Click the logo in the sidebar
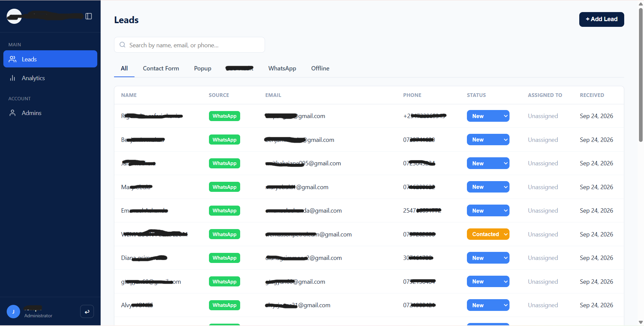This screenshot has width=644, height=326. click(14, 16)
